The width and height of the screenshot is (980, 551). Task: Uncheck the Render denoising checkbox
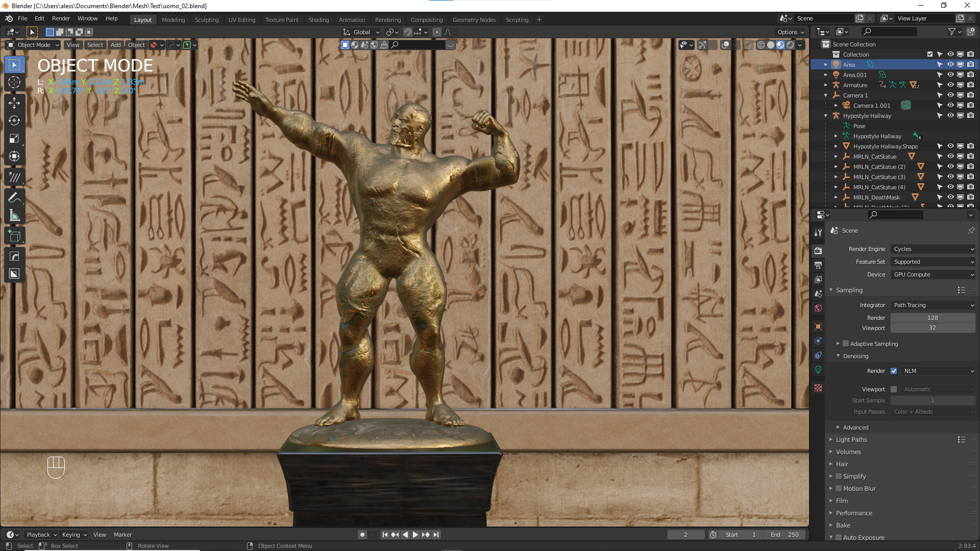tap(894, 371)
